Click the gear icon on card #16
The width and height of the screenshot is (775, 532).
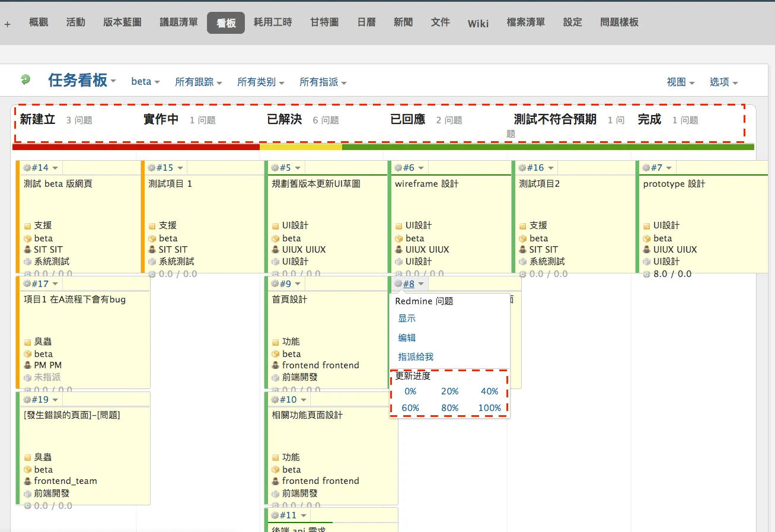[x=522, y=168]
